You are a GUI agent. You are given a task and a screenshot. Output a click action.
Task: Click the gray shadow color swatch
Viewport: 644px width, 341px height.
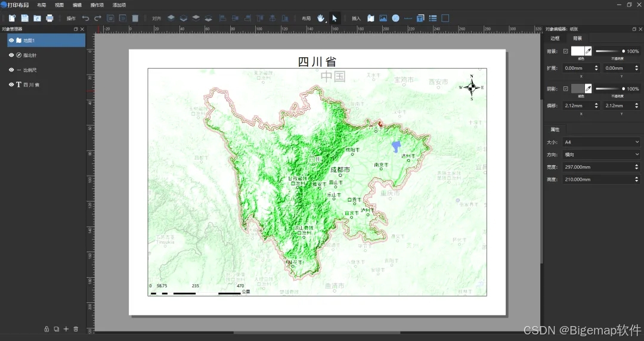click(578, 89)
